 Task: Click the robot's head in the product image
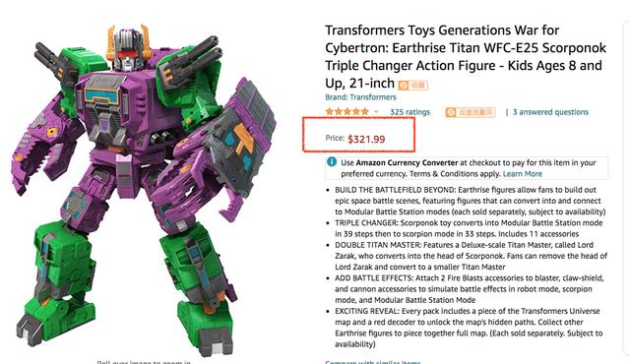[x=128, y=48]
